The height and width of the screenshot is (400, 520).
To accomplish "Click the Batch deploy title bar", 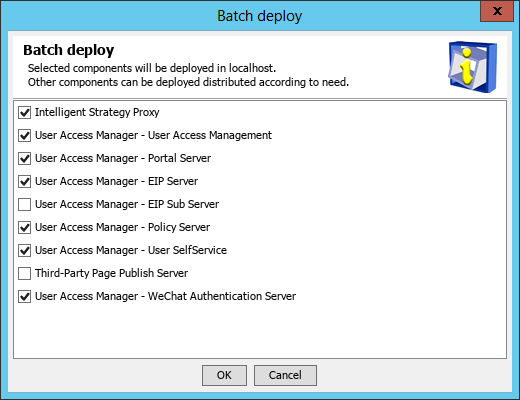I will pos(260,16).
